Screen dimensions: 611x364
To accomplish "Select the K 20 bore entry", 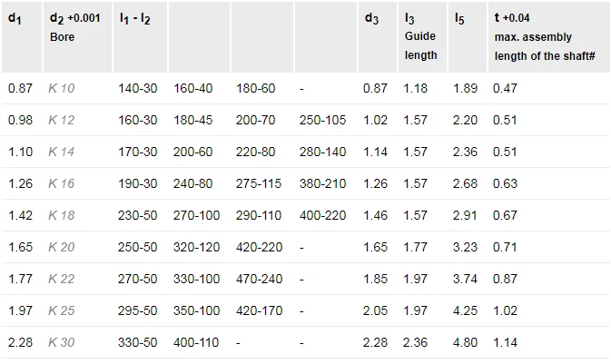I will pos(62,247).
